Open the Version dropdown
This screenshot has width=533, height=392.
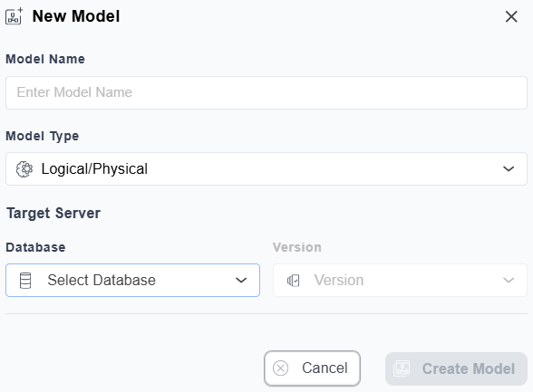point(400,281)
